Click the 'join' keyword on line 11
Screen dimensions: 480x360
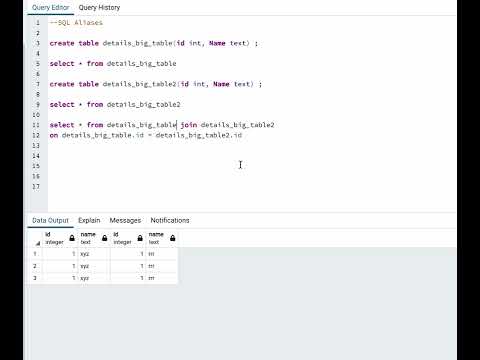189,125
